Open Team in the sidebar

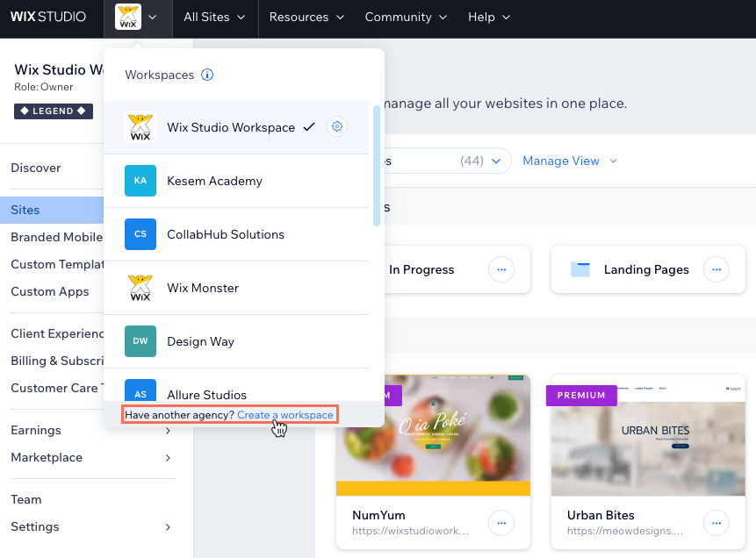[26, 499]
